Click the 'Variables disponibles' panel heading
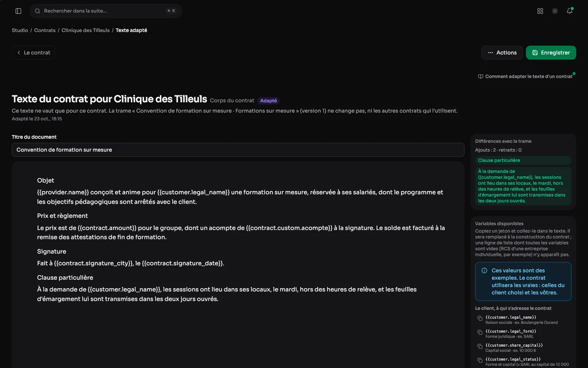This screenshot has width=588, height=368. point(499,224)
